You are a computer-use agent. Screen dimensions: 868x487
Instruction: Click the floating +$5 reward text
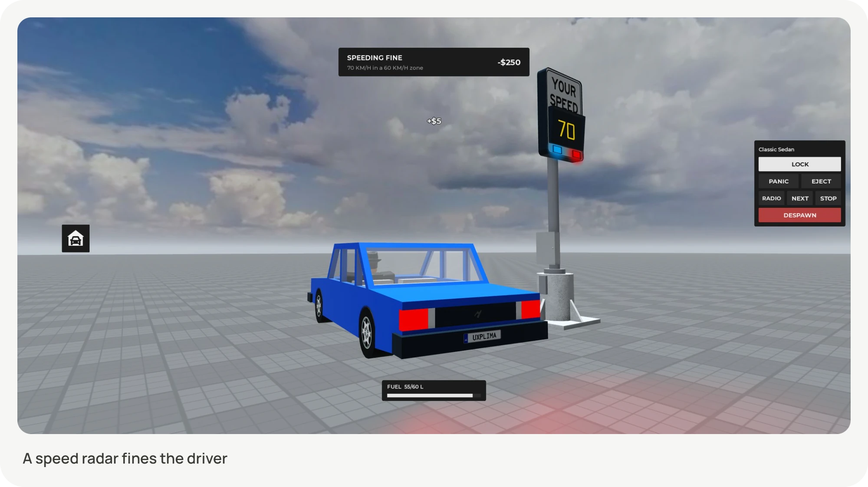(x=434, y=121)
